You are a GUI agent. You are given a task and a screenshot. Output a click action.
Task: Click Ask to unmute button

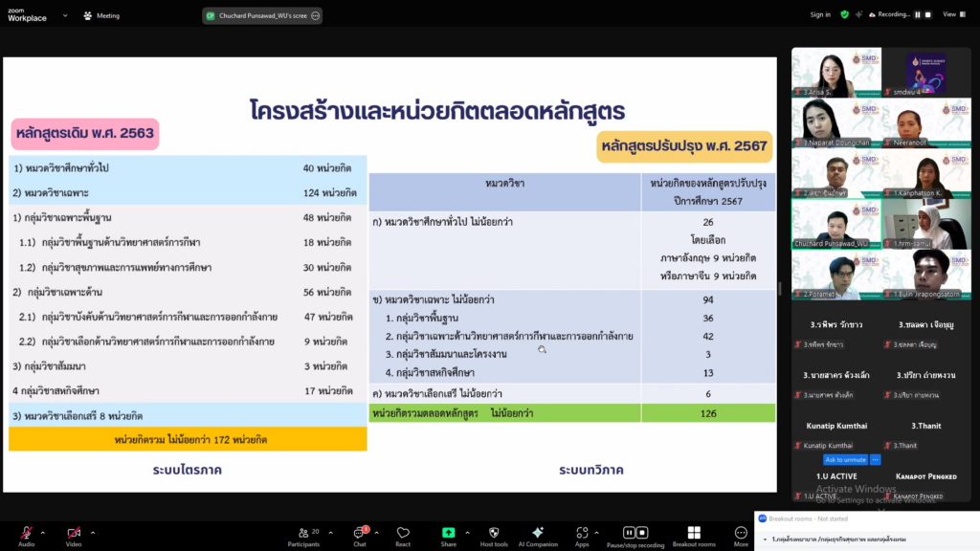(845, 460)
